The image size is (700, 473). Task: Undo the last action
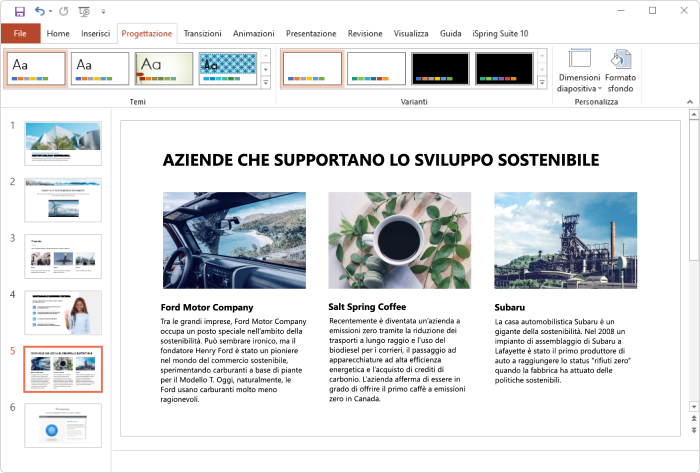(x=40, y=11)
